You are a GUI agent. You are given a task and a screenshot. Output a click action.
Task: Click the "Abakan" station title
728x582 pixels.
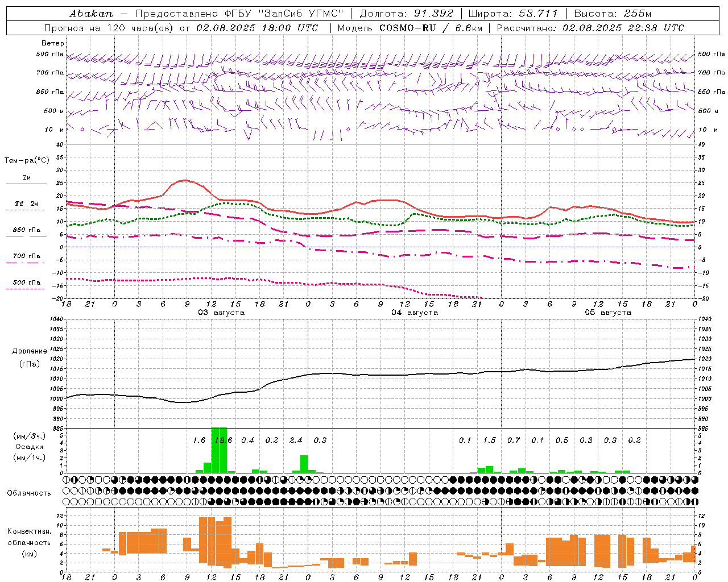(x=92, y=14)
